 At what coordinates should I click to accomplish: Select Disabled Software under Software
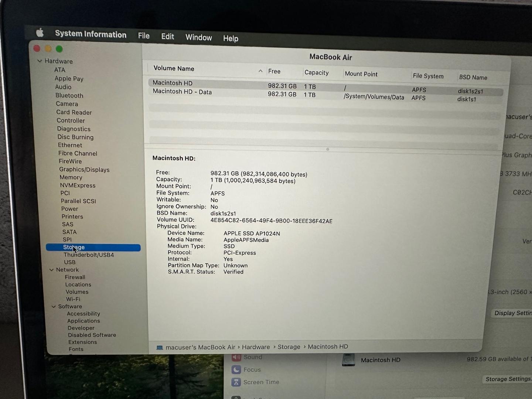click(x=92, y=335)
